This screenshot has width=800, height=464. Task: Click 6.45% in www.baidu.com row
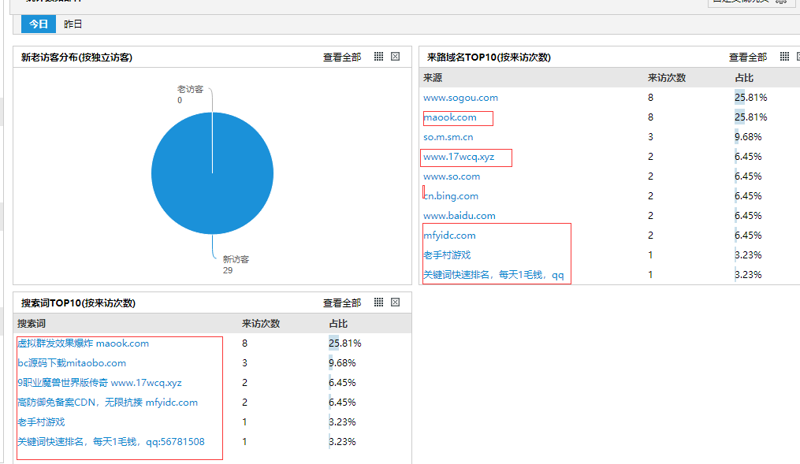tap(748, 216)
